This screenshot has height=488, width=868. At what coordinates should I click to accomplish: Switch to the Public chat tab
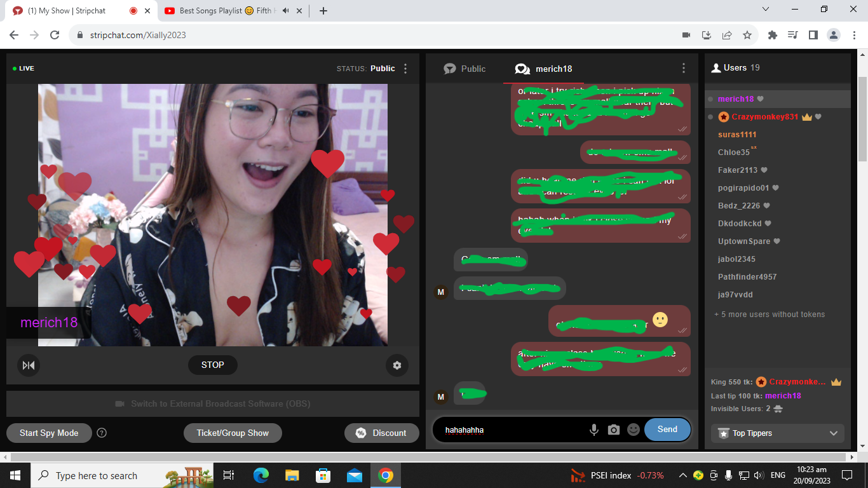465,69
